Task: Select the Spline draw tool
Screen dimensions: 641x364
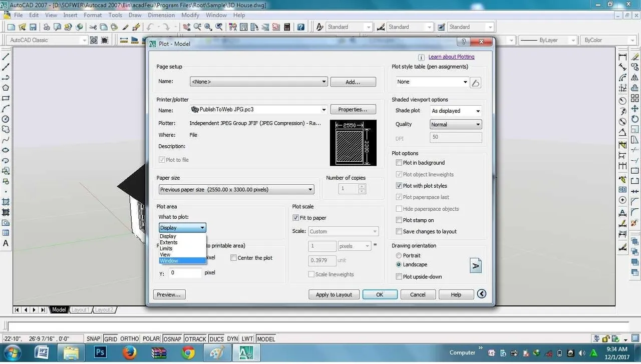Action: (x=6, y=140)
